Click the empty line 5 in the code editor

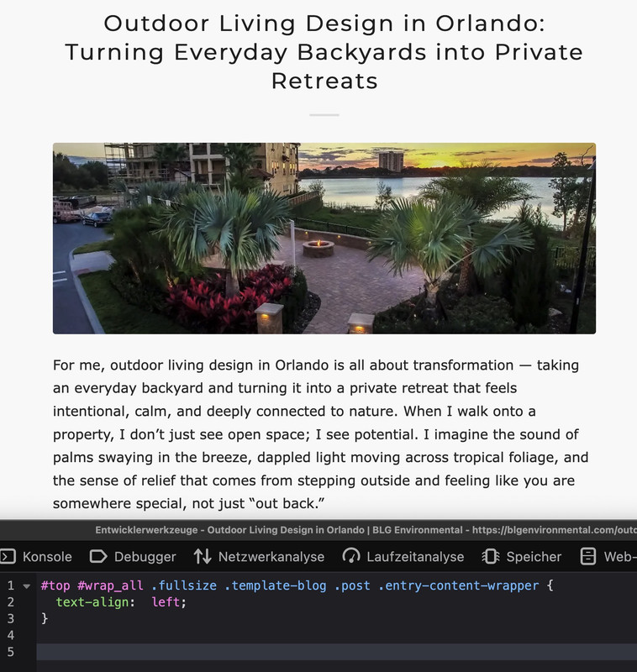pyautogui.click(x=336, y=652)
